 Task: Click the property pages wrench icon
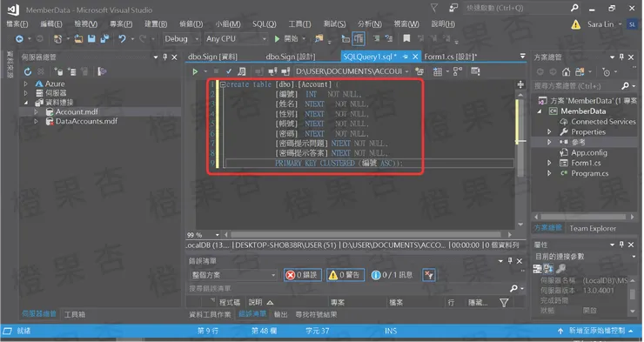(561, 269)
